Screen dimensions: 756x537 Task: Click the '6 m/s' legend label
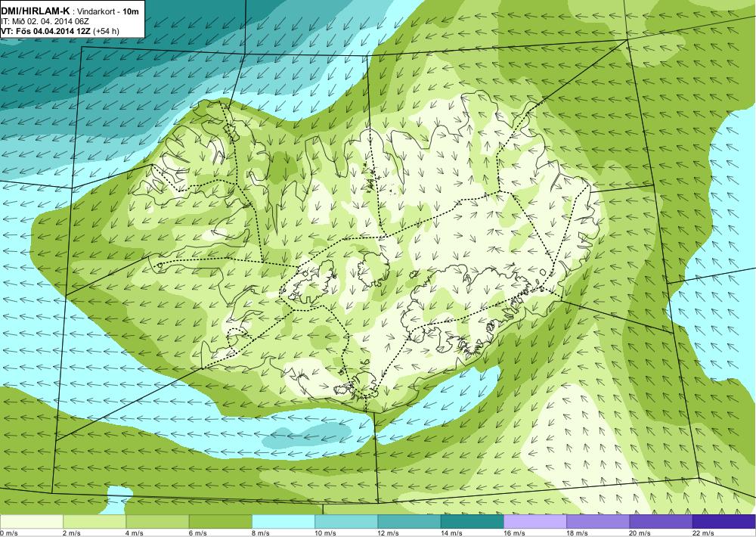[198, 533]
